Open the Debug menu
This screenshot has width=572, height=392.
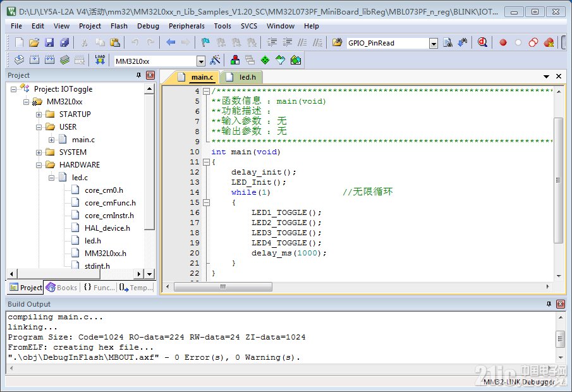(x=148, y=26)
